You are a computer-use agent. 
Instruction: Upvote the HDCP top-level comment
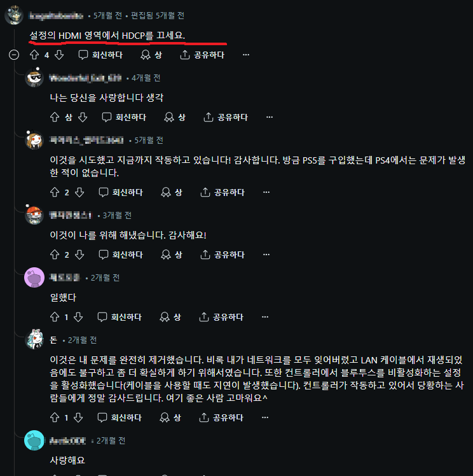pos(34,55)
